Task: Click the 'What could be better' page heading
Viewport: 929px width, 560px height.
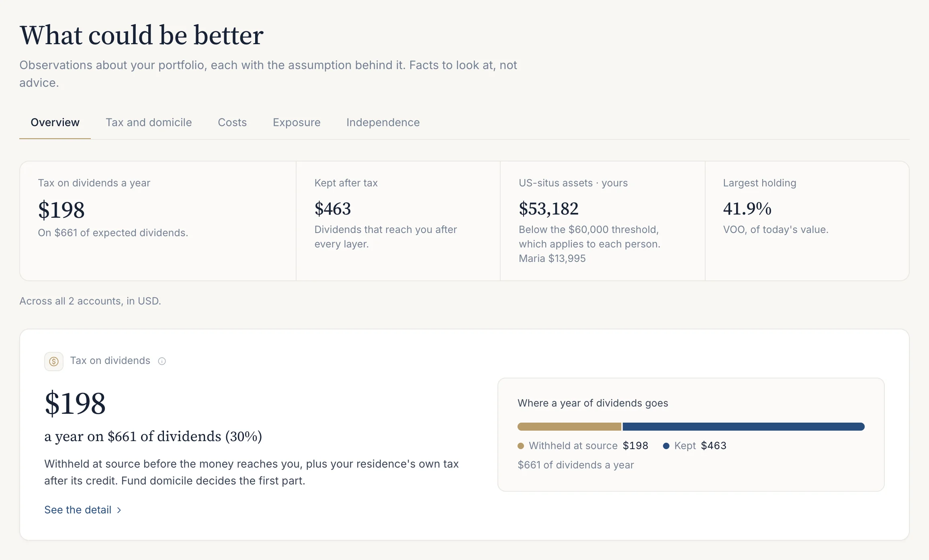Action: (x=141, y=35)
